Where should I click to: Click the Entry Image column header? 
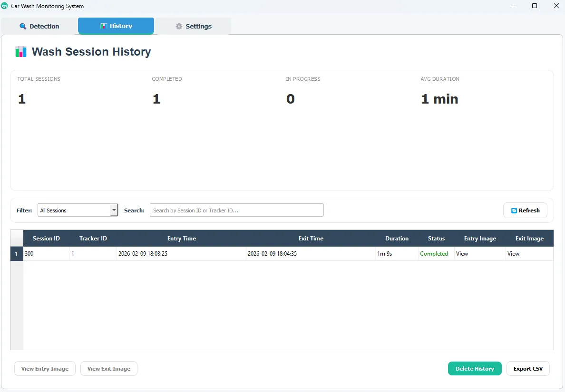coord(480,239)
